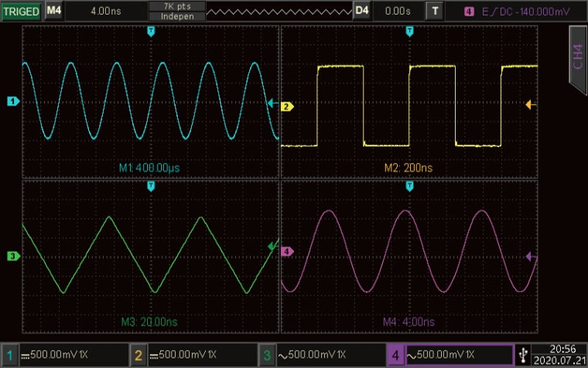Click channel 4 purple ground marker
Image resolution: width=588 pixels, height=368 pixels.
[286, 253]
